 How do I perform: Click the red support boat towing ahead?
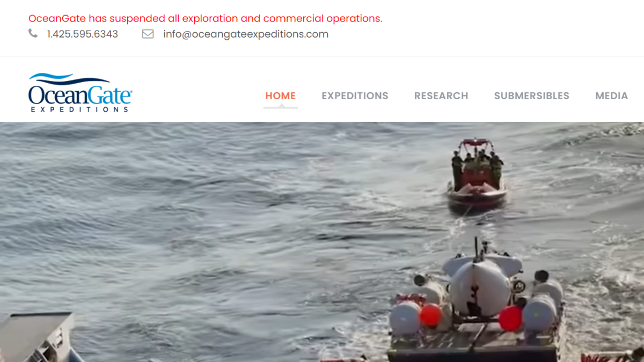[477, 174]
